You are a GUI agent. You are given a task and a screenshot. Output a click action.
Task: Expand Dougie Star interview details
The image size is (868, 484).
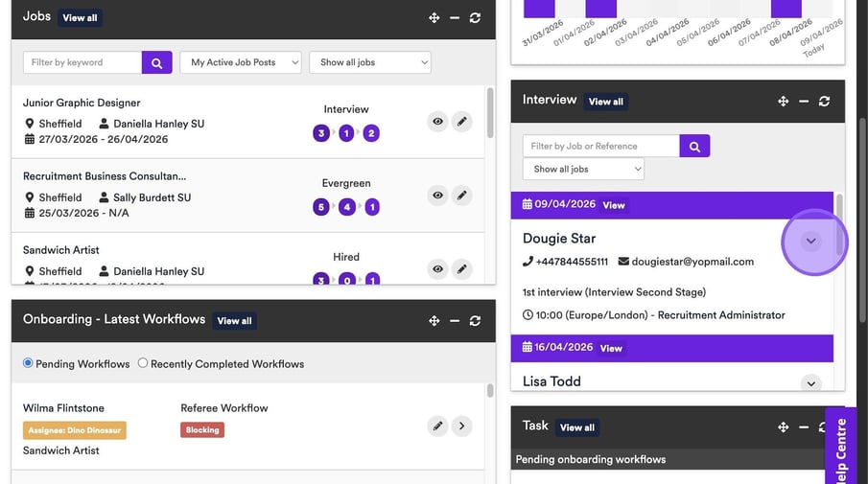[811, 241]
